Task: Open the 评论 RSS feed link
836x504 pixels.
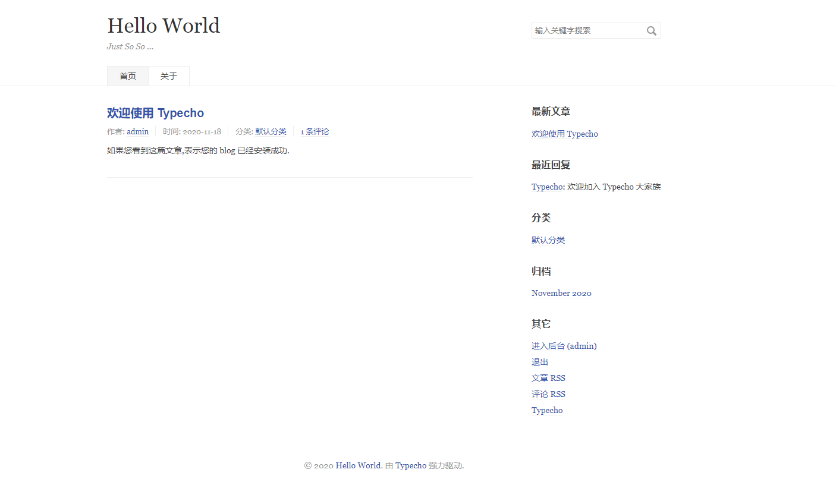Action: [x=548, y=394]
